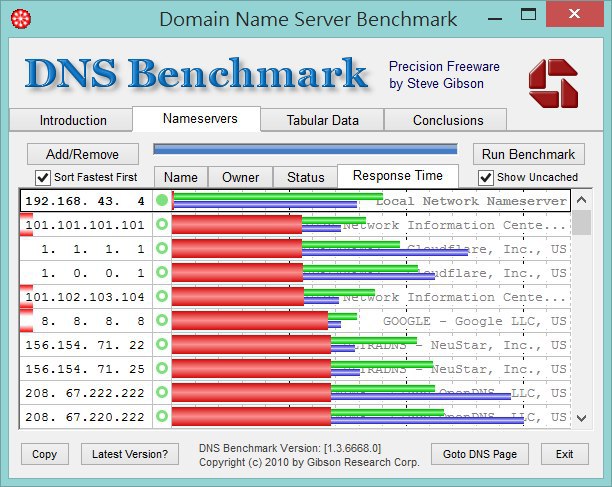The image size is (612, 487).
Task: Minimize the Domain Name Server Benchmark window
Action: coord(495,18)
